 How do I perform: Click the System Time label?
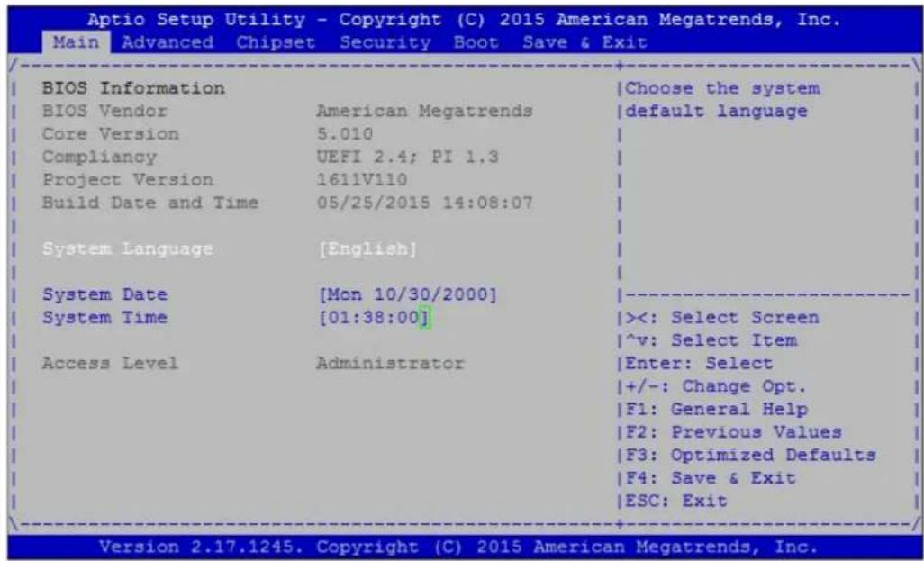[104, 318]
